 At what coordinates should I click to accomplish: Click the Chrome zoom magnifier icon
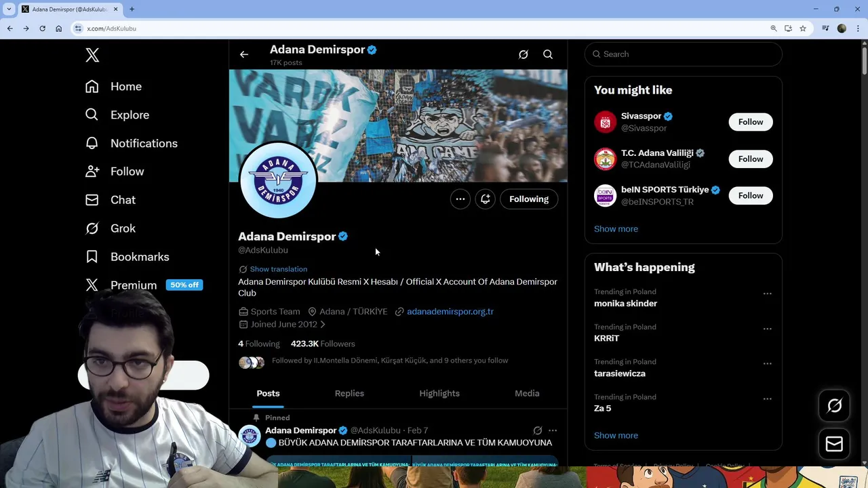point(774,28)
